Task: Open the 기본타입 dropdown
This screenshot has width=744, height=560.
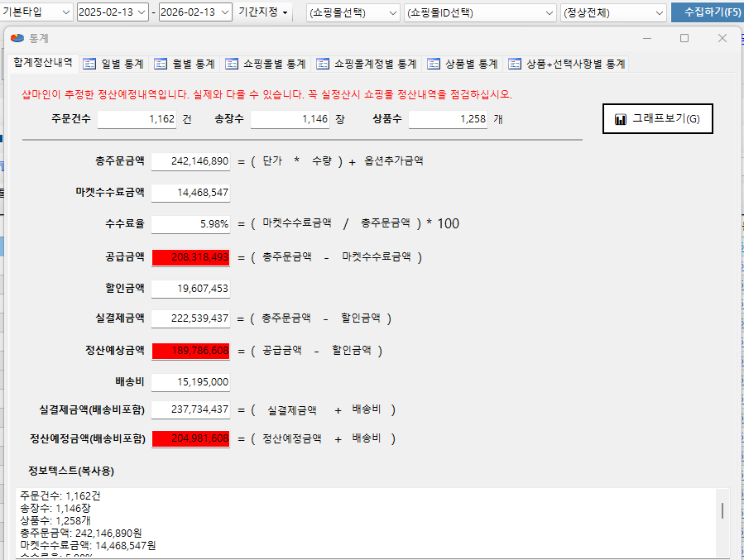Action: (65, 12)
